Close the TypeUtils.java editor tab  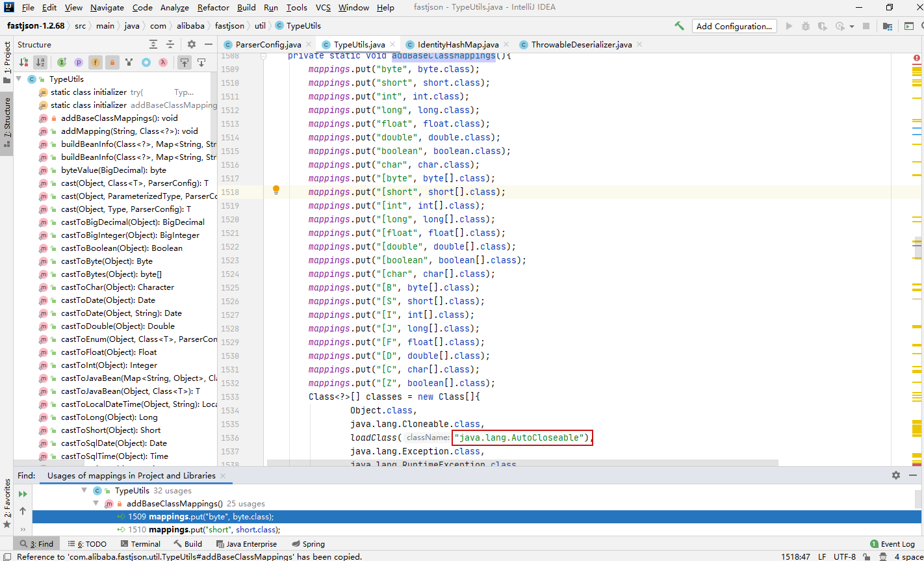click(x=394, y=44)
